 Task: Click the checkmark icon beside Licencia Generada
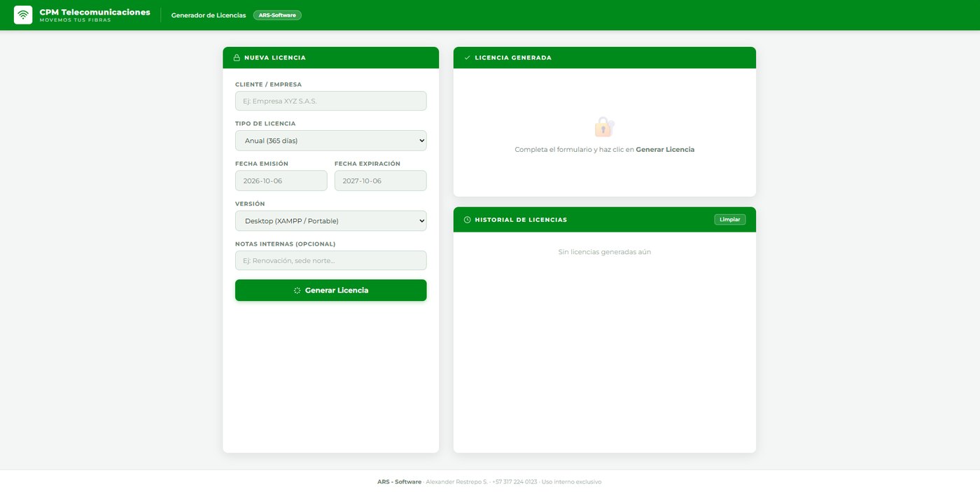coord(467,58)
